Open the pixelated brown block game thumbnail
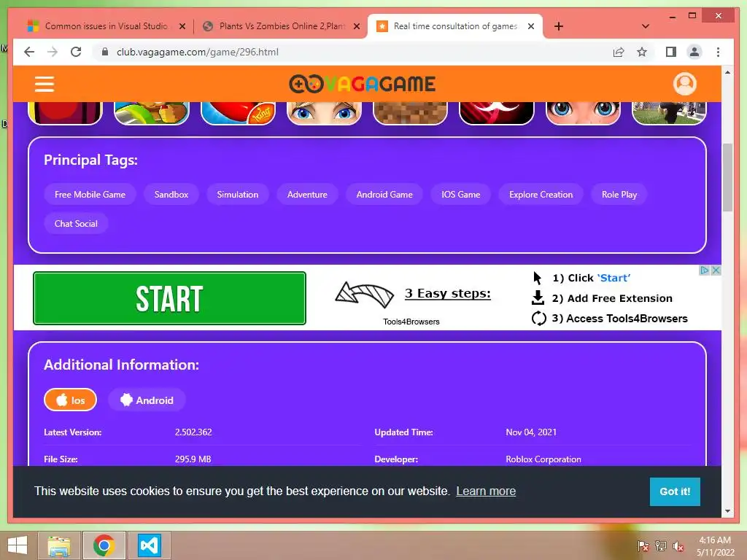747x560 pixels. 410,113
